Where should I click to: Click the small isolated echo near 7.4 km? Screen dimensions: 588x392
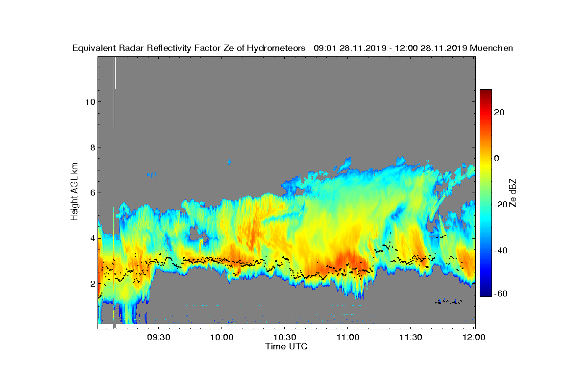click(229, 161)
